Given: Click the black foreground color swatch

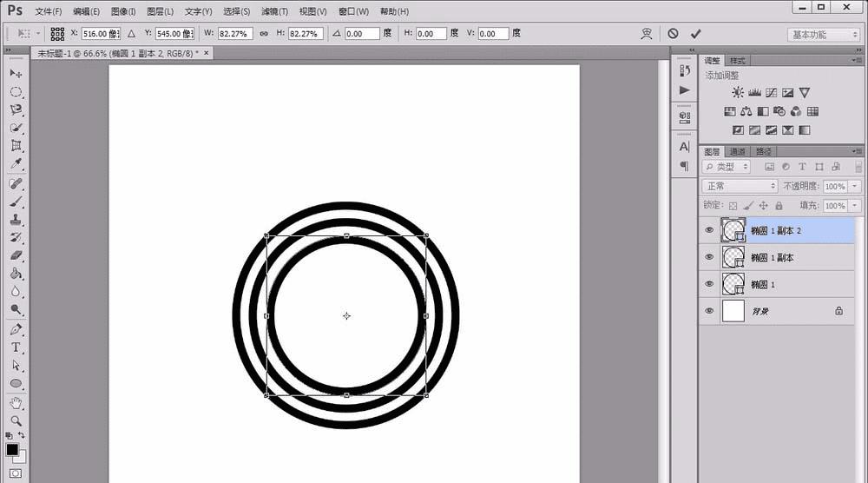Looking at the screenshot, I should tap(11, 450).
